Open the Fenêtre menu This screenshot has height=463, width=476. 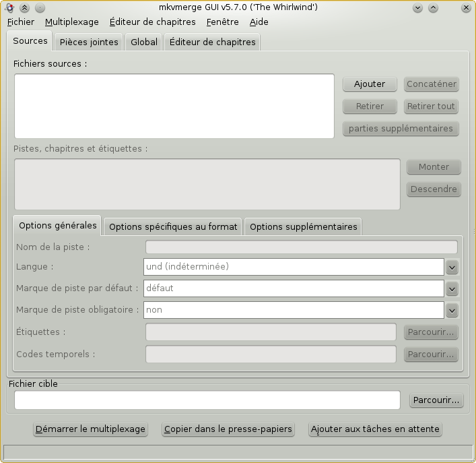(x=222, y=22)
